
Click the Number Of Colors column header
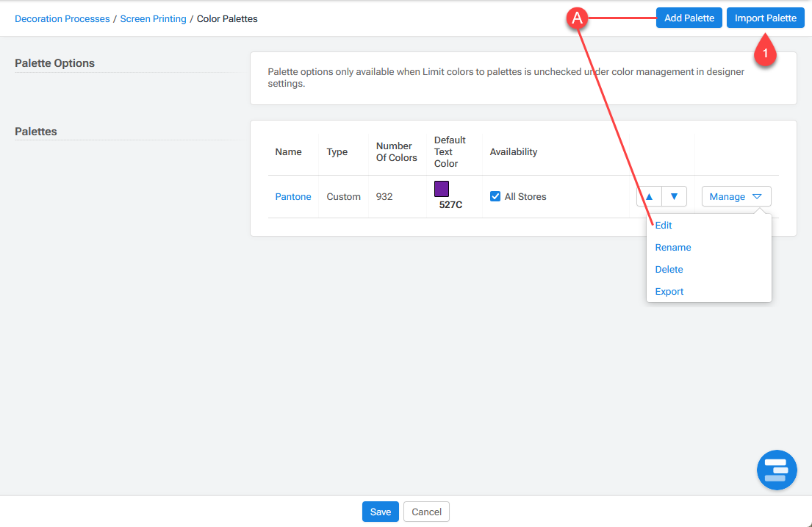[x=396, y=151]
